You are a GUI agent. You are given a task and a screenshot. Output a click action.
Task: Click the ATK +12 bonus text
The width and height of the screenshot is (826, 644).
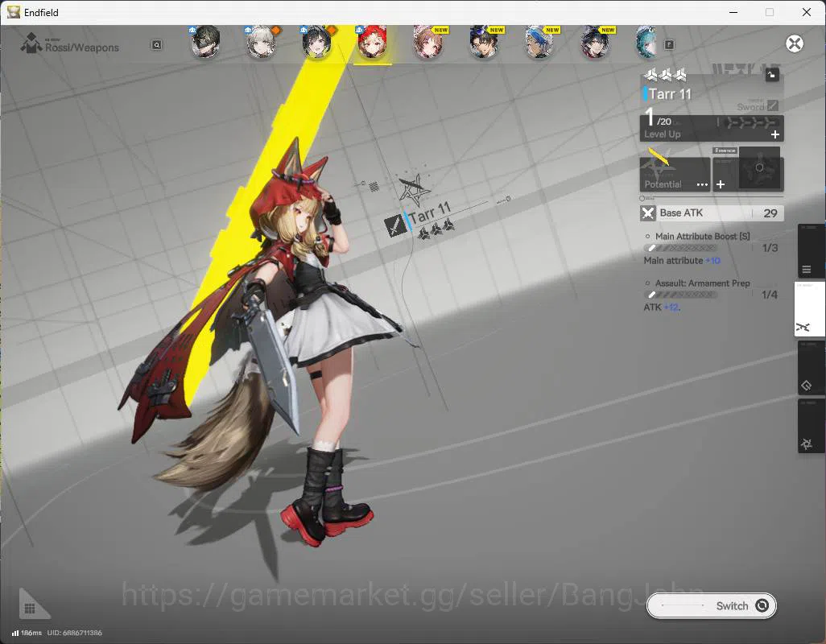tap(662, 307)
